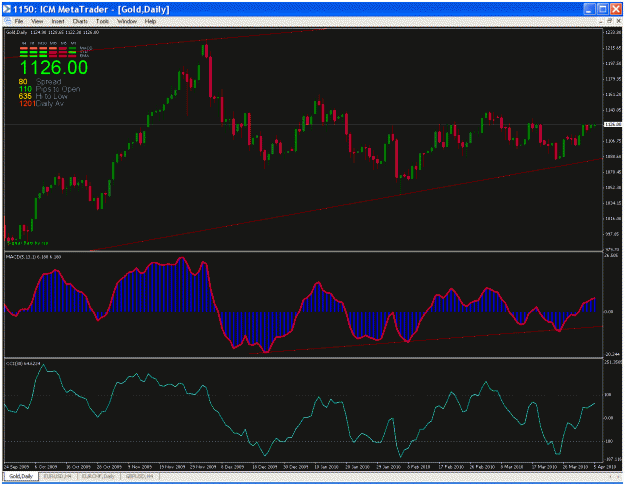Minimize the ICM MetaTrader window
The width and height of the screenshot is (625, 484).
pos(590,9)
